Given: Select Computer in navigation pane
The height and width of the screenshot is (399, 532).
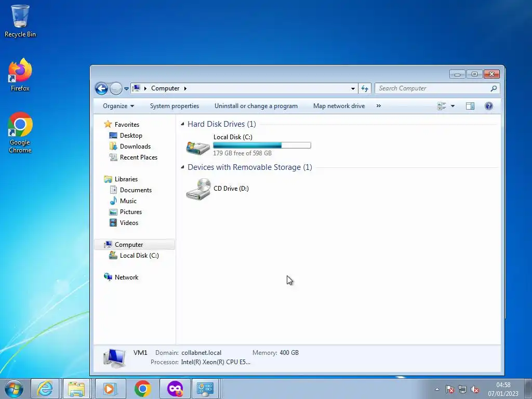Looking at the screenshot, I should 135,245.
